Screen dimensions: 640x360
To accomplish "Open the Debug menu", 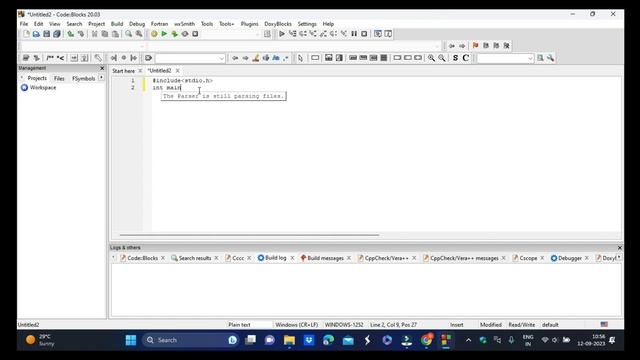I will (x=137, y=24).
